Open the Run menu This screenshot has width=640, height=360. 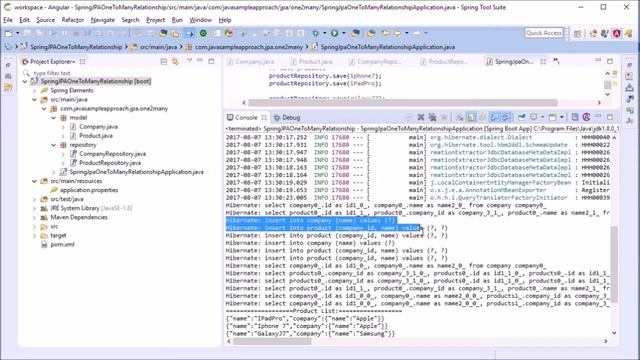(177, 20)
